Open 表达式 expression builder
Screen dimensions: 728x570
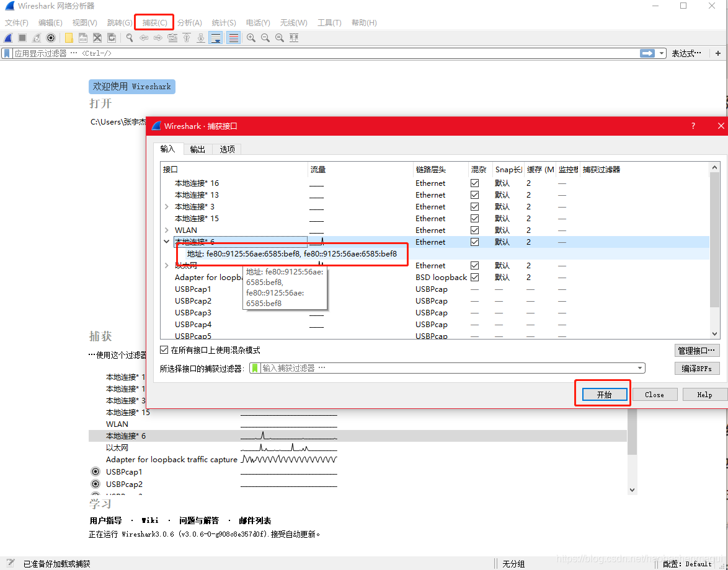(x=686, y=53)
